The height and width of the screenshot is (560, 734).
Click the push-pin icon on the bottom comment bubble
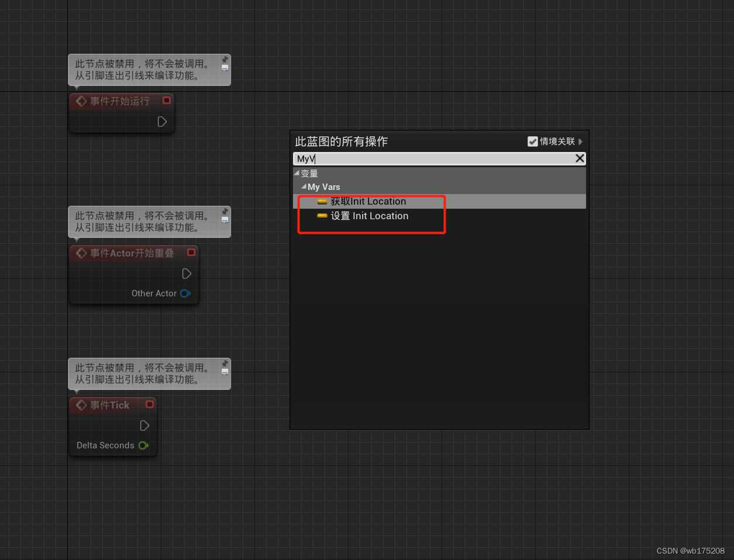click(x=225, y=363)
